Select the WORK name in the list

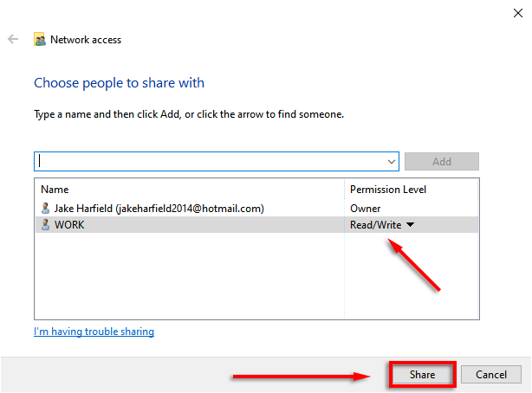(x=68, y=225)
